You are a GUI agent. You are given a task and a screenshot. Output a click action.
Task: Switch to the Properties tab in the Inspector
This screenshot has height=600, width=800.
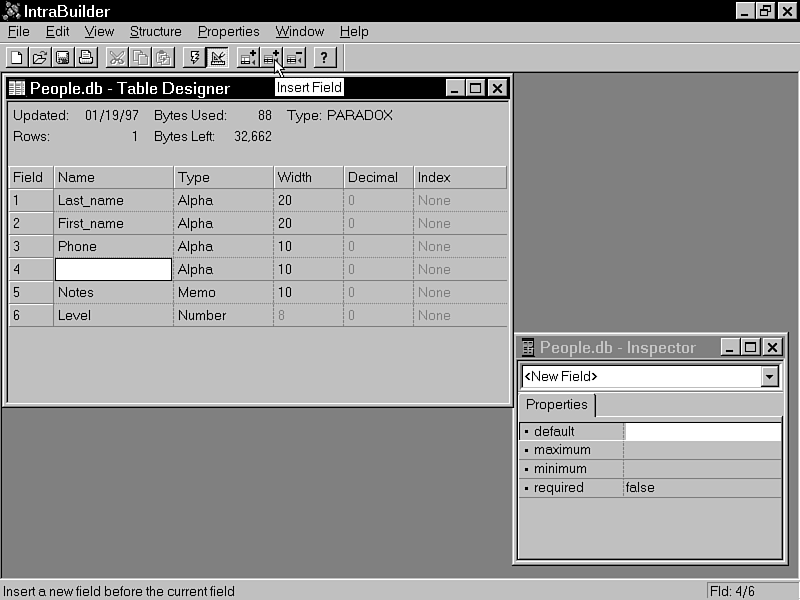pyautogui.click(x=557, y=405)
